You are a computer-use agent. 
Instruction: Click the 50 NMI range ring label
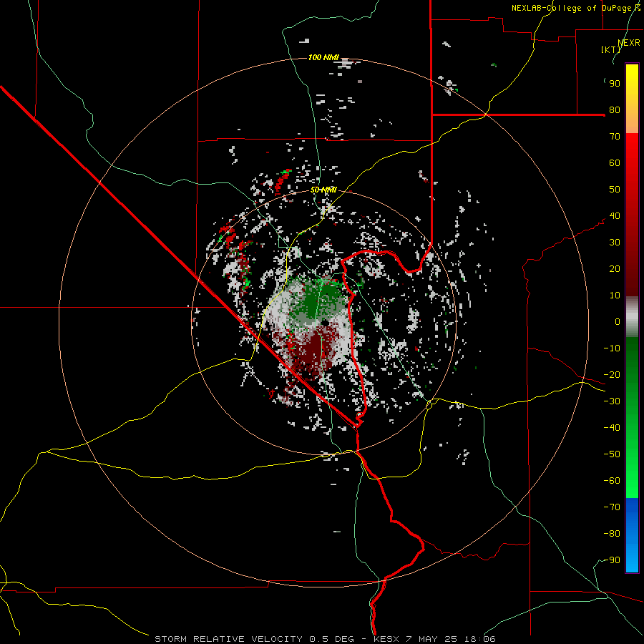pyautogui.click(x=323, y=190)
